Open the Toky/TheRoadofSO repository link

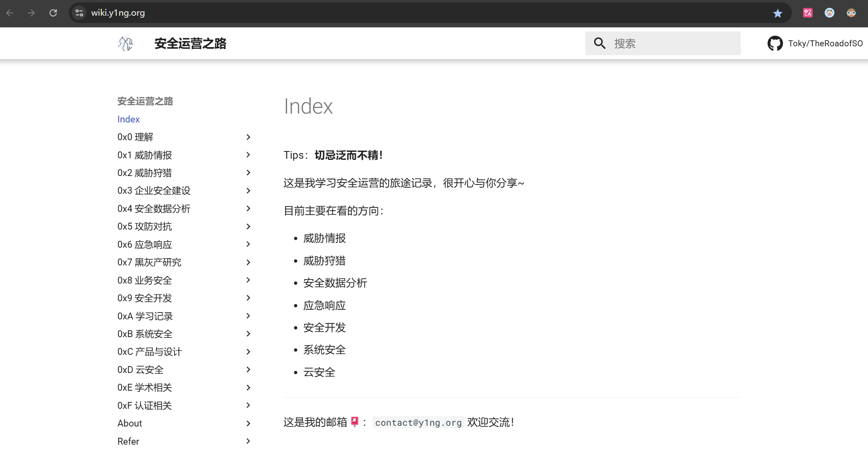[825, 43]
